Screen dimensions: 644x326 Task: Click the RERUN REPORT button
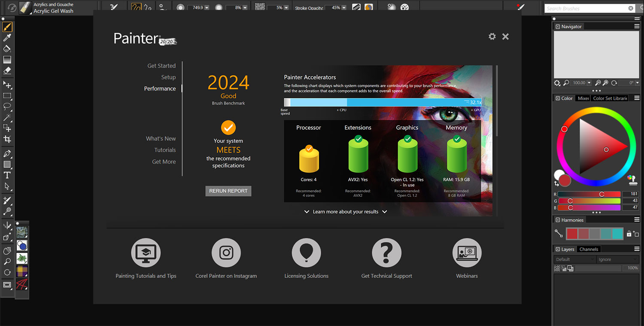coord(228,191)
